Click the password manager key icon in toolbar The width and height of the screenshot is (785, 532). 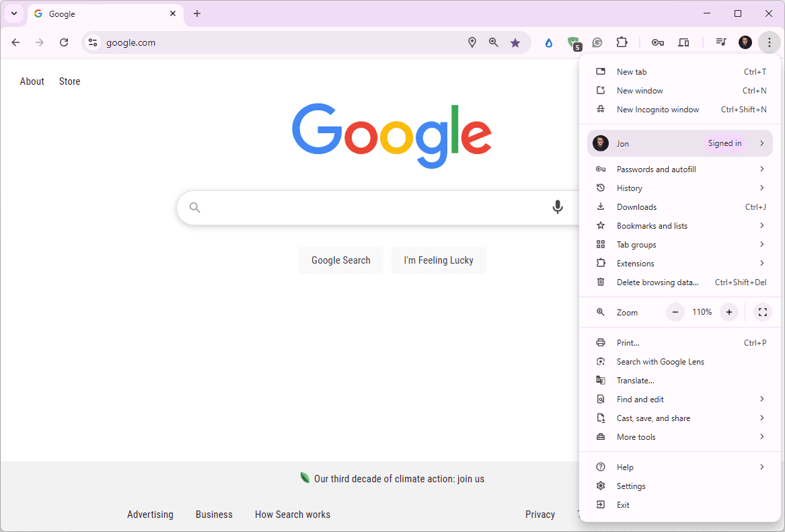[658, 42]
